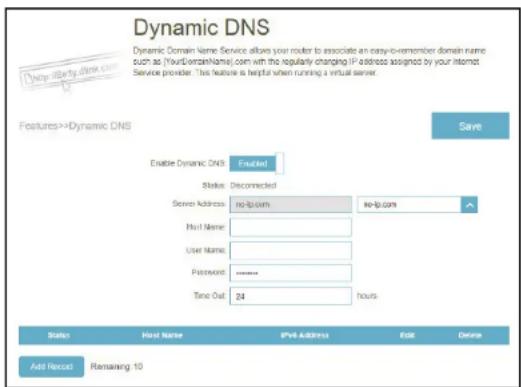The height and width of the screenshot is (387, 521).
Task: Click the Host Name column header
Action: (162, 335)
